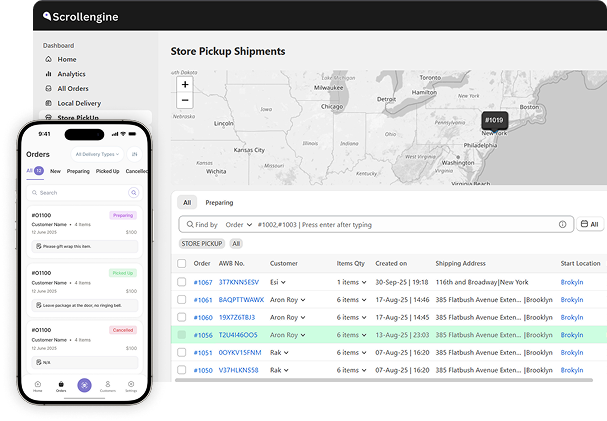Screen dimensions: 607x421
Task: Click the All filter chip beside STORE PICKUP
Action: pos(236,243)
